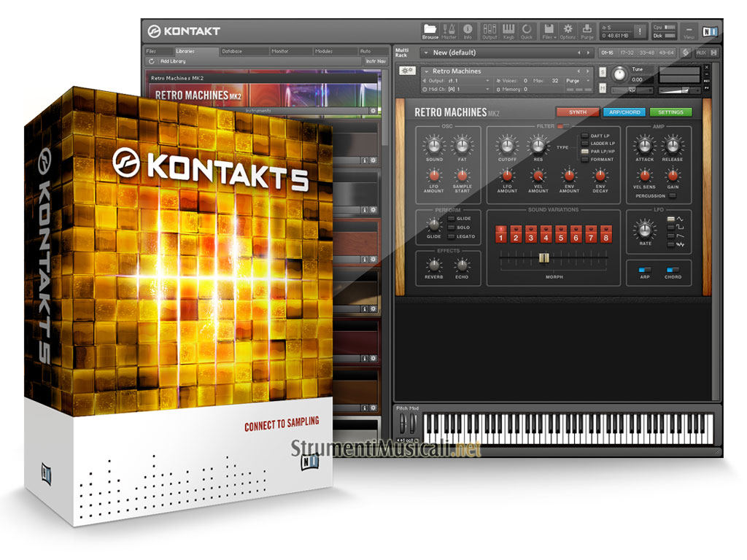
Task: Click the Purge icon in toolbar
Action: coord(587,31)
